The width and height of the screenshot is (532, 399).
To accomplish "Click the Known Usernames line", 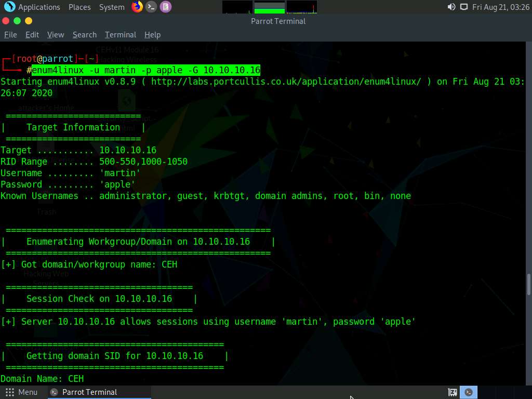I will 206,196.
